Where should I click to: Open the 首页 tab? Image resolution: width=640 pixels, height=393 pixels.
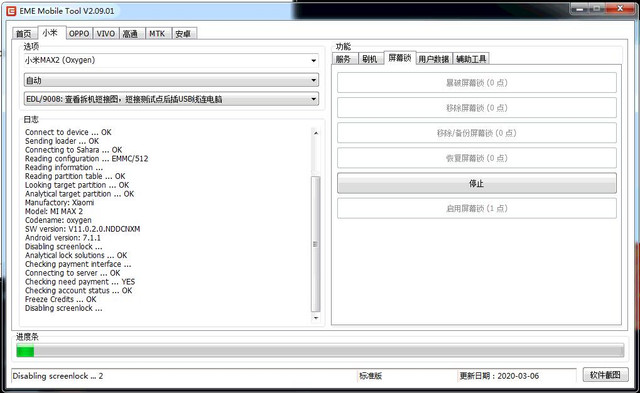point(24,33)
